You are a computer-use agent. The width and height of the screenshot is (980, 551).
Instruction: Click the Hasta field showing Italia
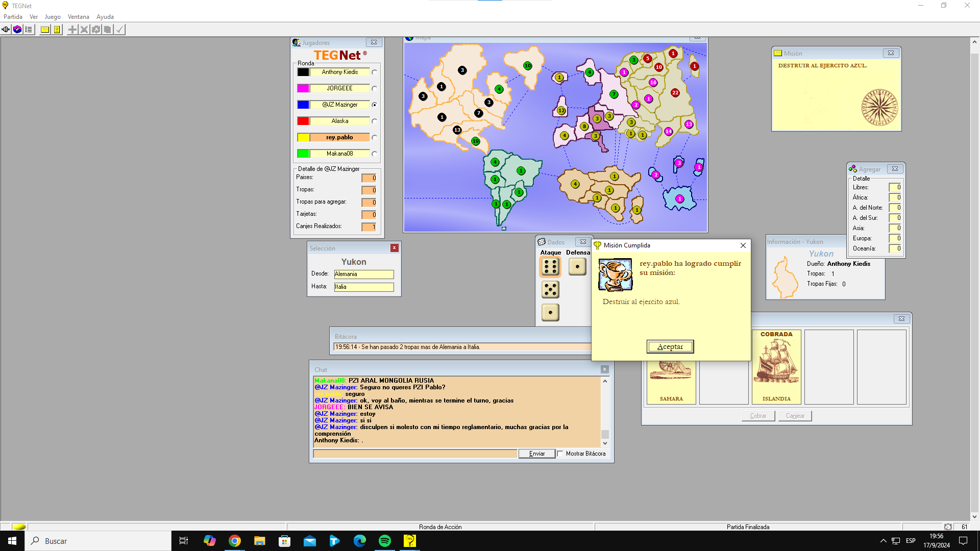[x=364, y=287]
